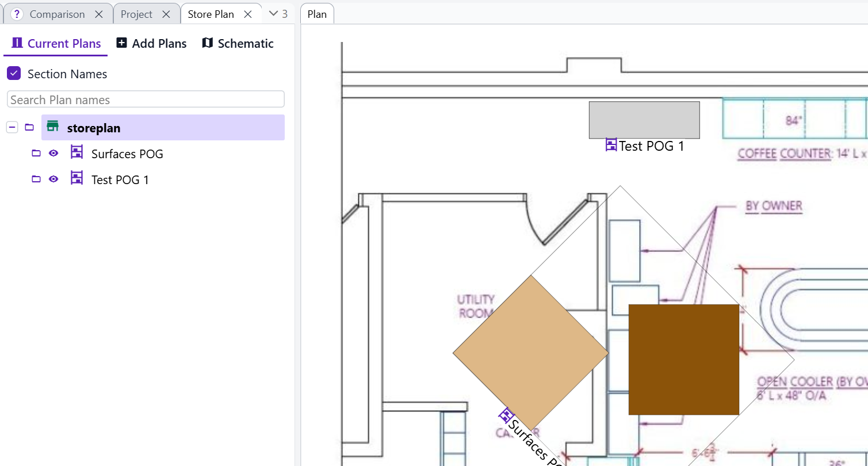Close the Store Plan tab
Screen dimensions: 868x466
248,14
